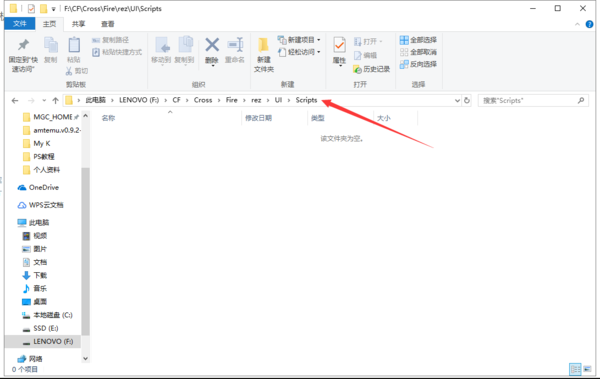
Task: Click the Open button in ribbon
Action: pyautogui.click(x=368, y=41)
